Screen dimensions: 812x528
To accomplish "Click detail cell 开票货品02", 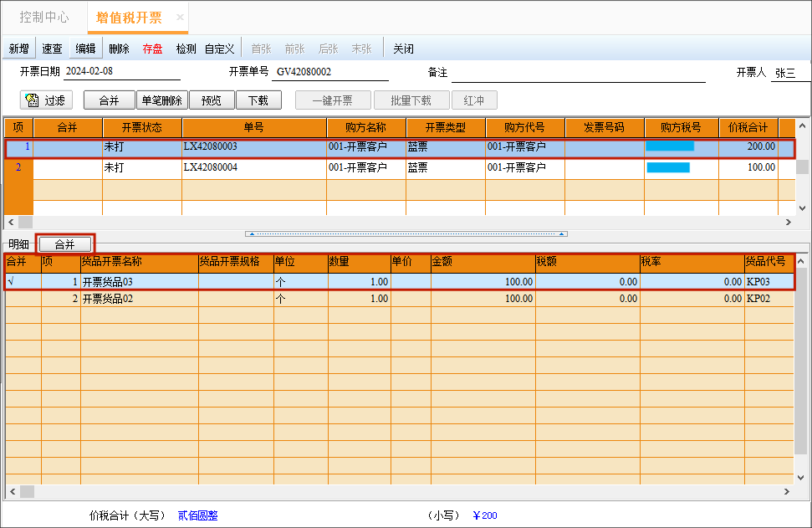I will 140,299.
